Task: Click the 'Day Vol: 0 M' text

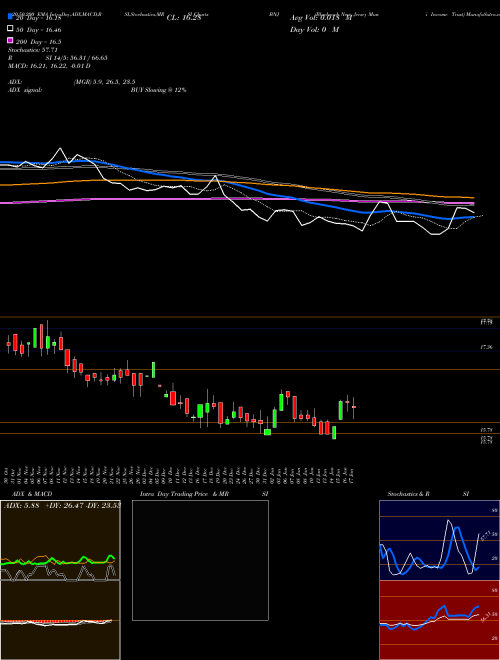Action: 314,30
